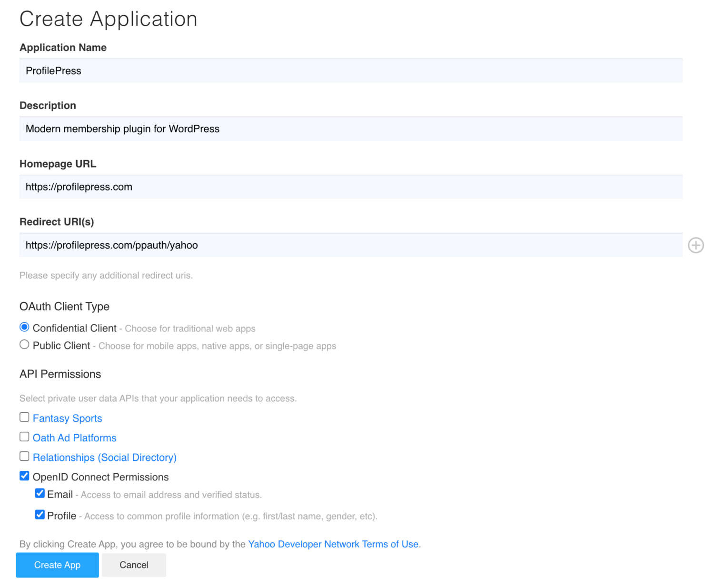Viewport: 714px width, 588px height.
Task: Click the 'OpenID Connect Permissions' label
Action: click(101, 477)
